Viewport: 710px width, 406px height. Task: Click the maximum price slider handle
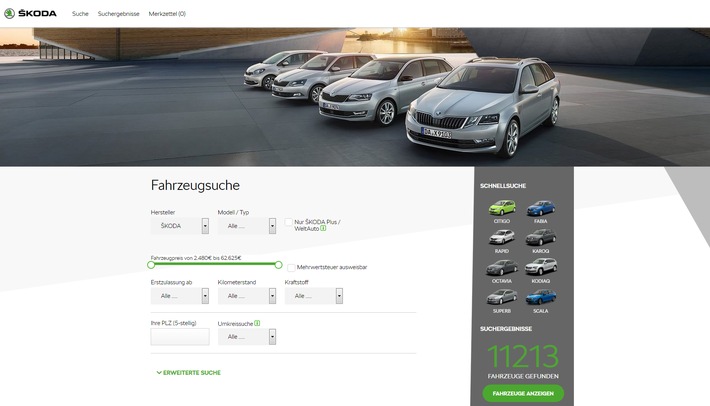point(278,265)
